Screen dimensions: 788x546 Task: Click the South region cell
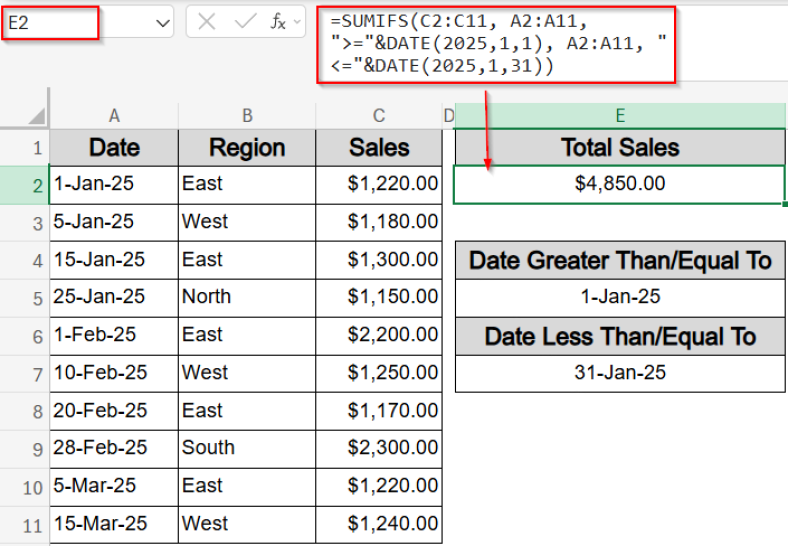[247, 448]
